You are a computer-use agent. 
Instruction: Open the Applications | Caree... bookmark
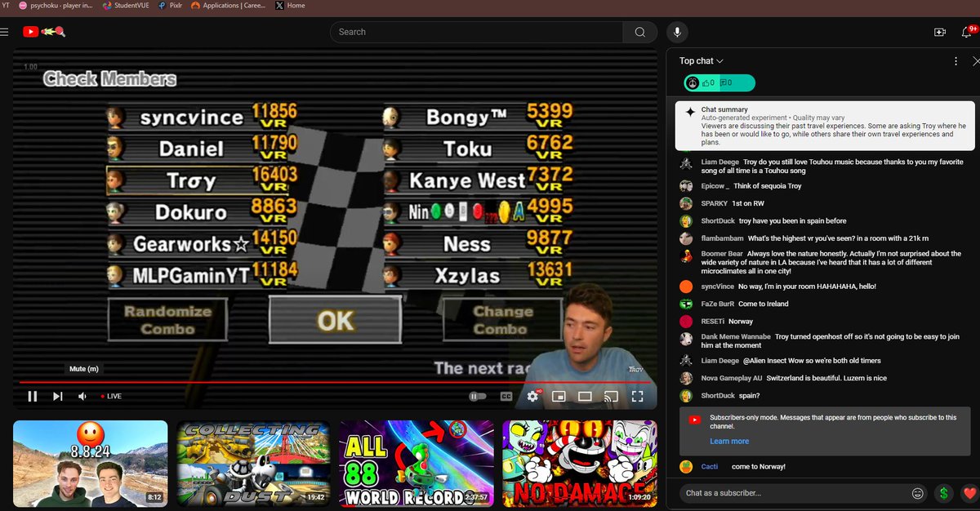tap(227, 5)
